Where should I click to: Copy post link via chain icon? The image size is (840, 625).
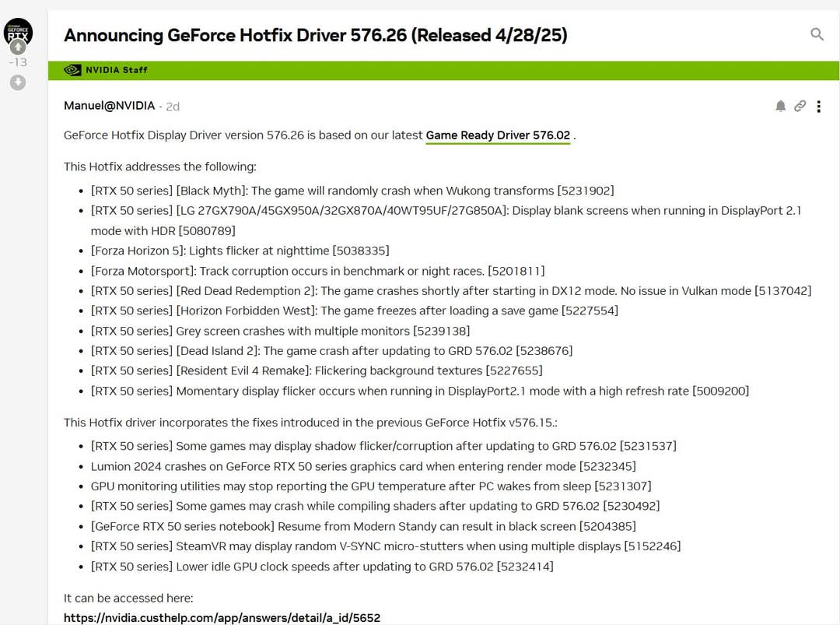(x=800, y=106)
